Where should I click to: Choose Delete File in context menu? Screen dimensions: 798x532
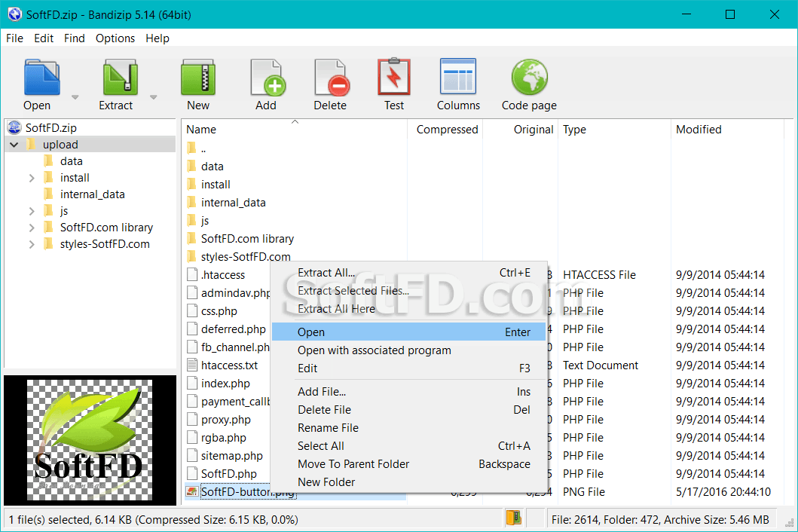[408, 410]
